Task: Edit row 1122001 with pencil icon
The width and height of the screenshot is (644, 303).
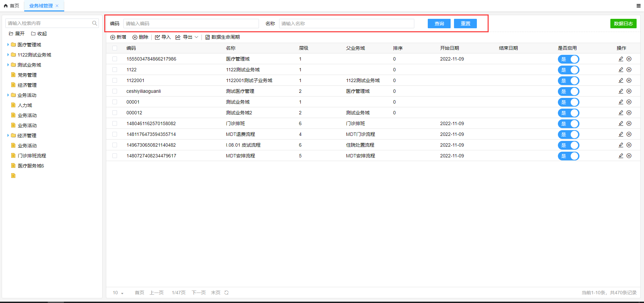Action: 621,80
